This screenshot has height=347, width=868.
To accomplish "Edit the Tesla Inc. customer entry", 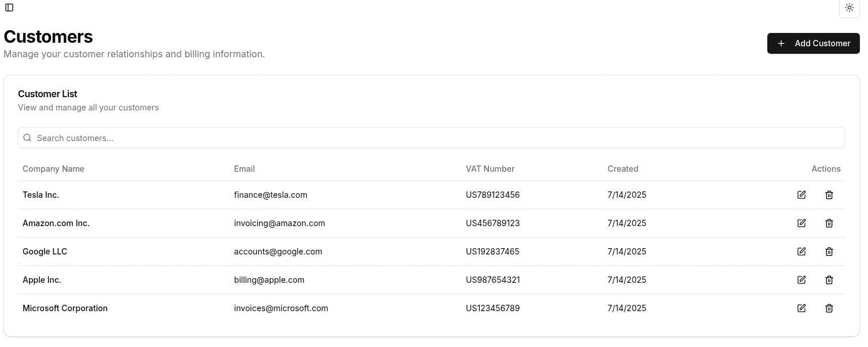I will click(801, 195).
